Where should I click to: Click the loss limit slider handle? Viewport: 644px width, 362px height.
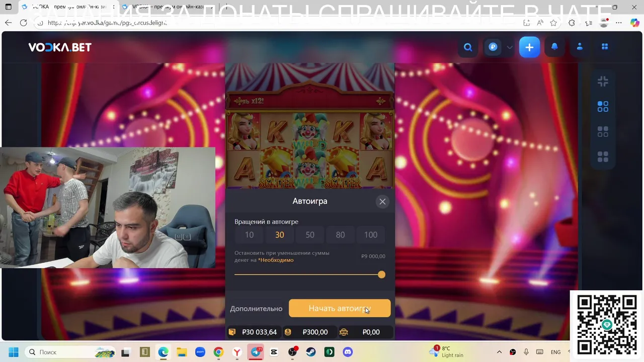pyautogui.click(x=381, y=275)
